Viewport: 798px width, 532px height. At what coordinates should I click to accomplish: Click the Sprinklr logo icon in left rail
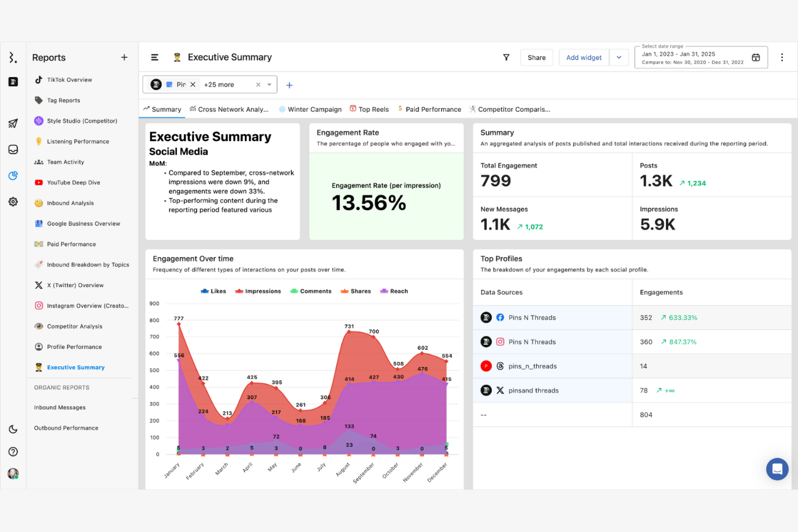pyautogui.click(x=13, y=57)
